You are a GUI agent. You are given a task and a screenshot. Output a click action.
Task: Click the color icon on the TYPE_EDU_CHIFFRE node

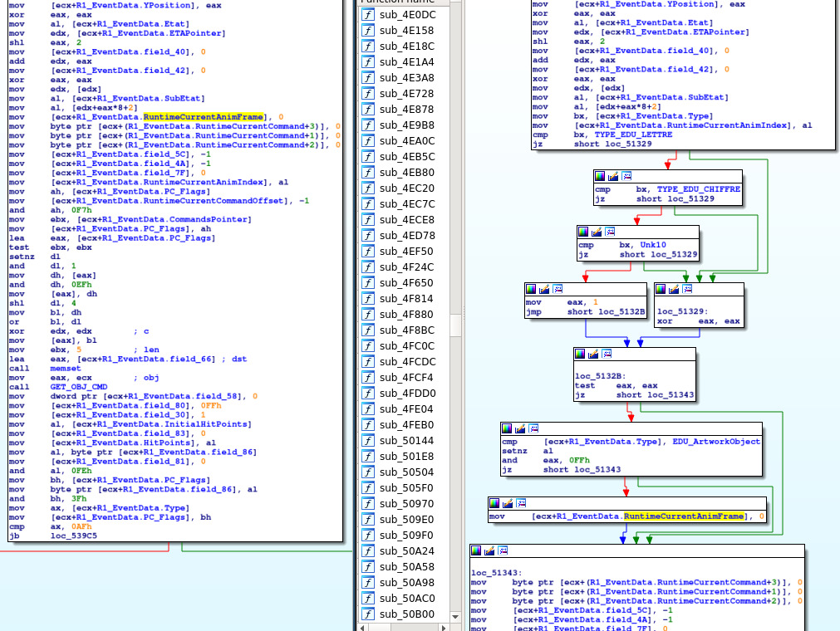point(600,176)
